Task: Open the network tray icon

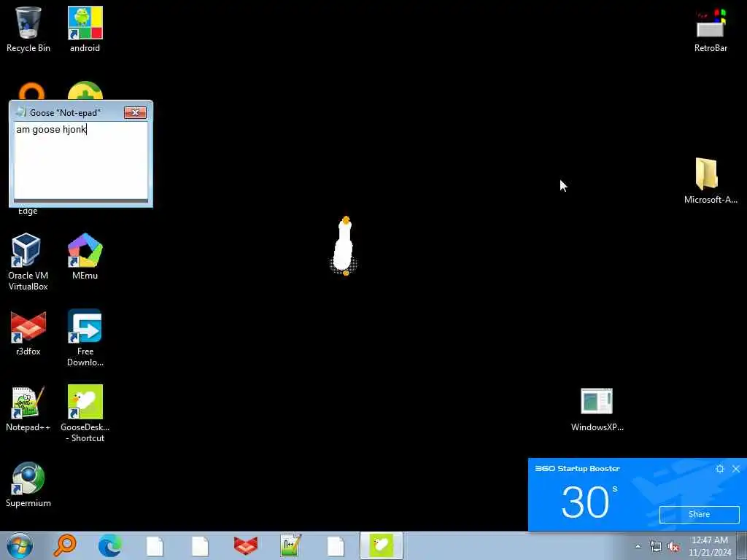Action: 656,547
